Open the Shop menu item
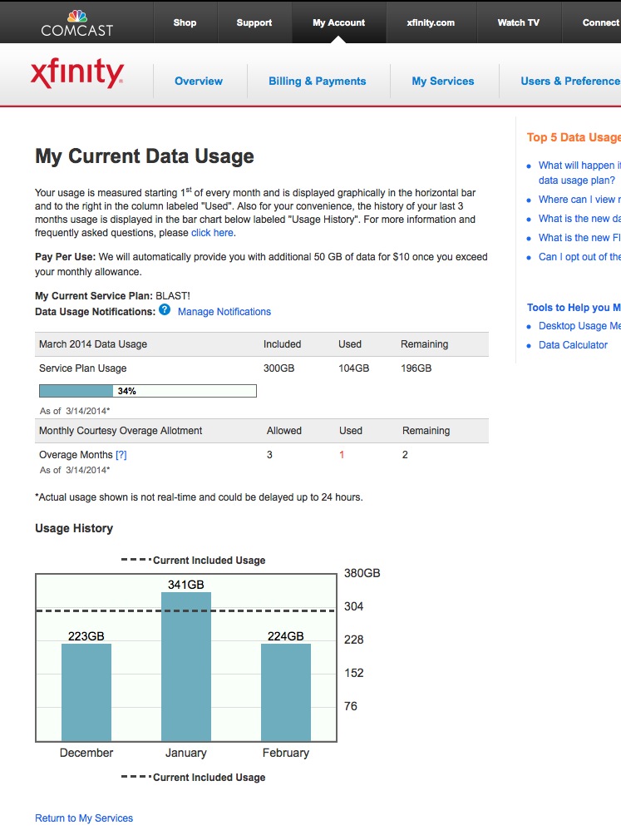The image size is (621, 840). [185, 22]
